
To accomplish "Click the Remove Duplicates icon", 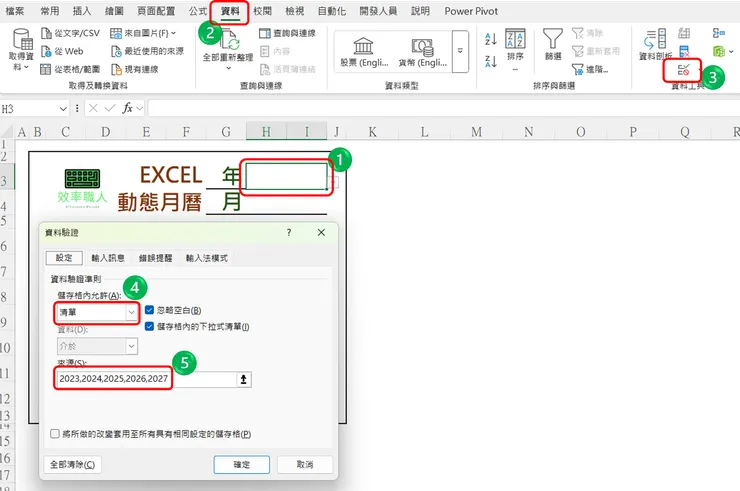I will pos(684,51).
